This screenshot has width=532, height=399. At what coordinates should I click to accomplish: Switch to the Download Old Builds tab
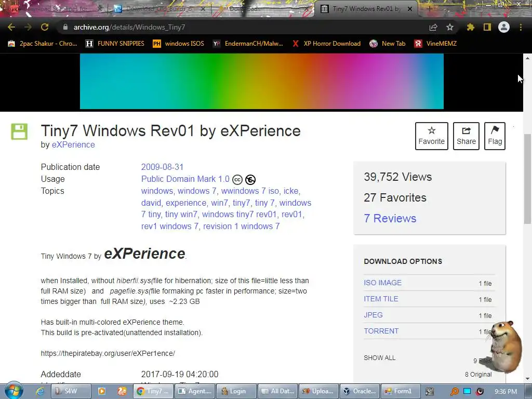click(159, 9)
